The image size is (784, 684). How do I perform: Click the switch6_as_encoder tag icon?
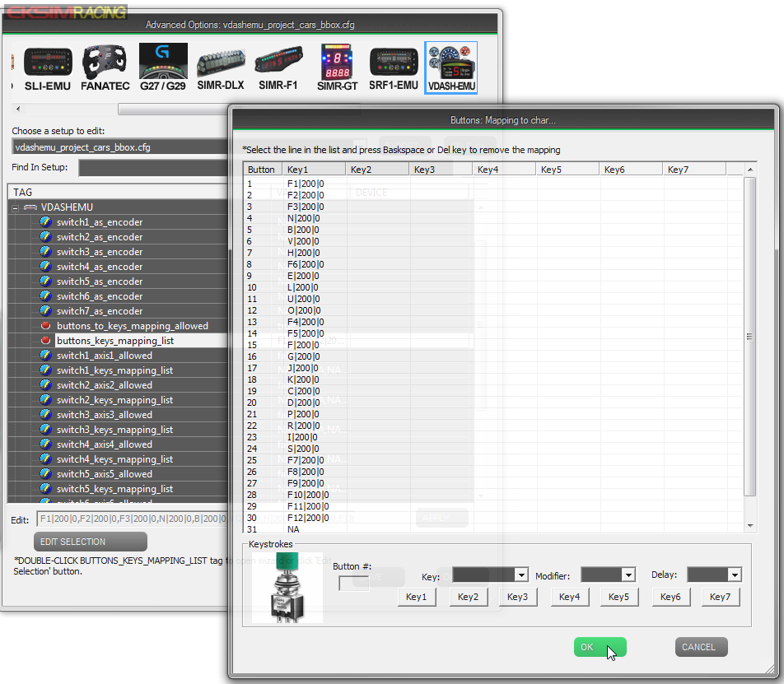(x=45, y=296)
